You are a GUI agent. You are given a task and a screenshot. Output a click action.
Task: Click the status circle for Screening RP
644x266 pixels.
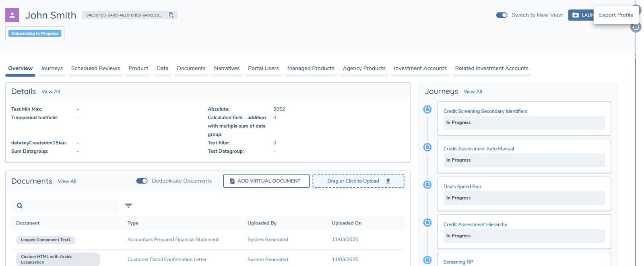427,260
